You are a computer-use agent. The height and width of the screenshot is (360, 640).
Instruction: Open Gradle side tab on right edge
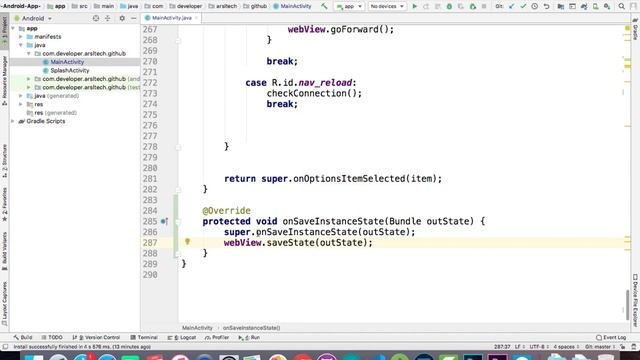pos(635,28)
